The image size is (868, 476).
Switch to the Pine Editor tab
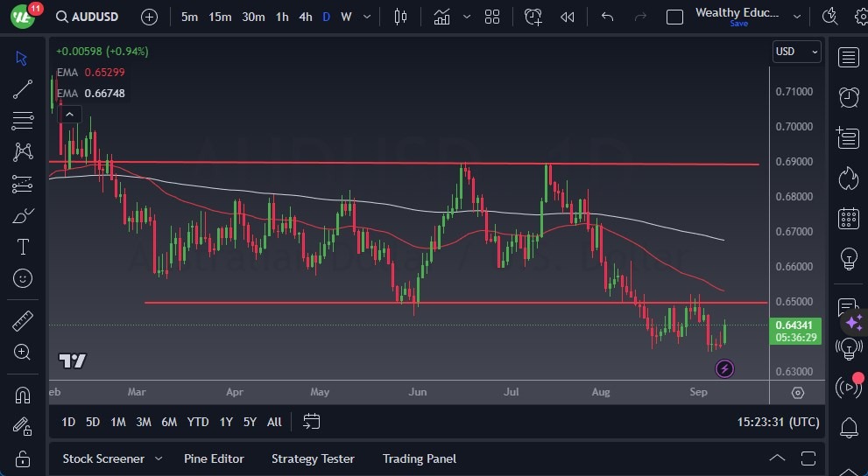[x=214, y=458]
